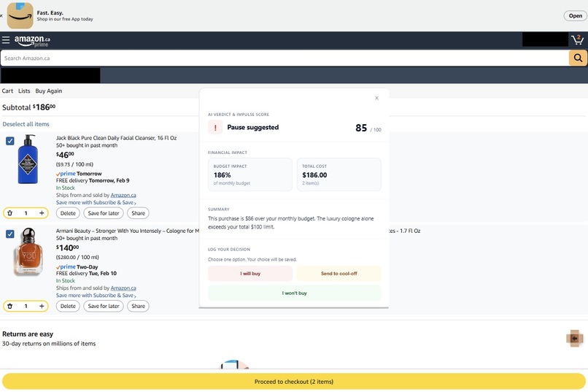
Task: Open the Jack Black cleanser product image
Action: click(x=28, y=159)
